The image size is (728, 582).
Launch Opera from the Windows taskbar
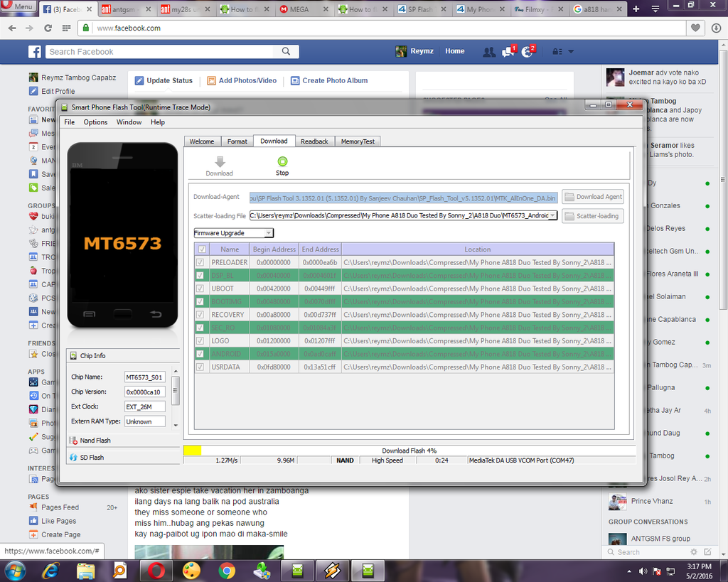click(156, 570)
